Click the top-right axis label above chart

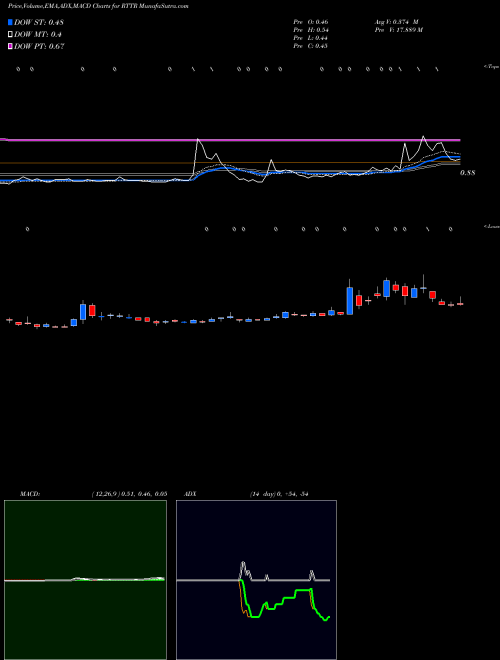point(492,67)
